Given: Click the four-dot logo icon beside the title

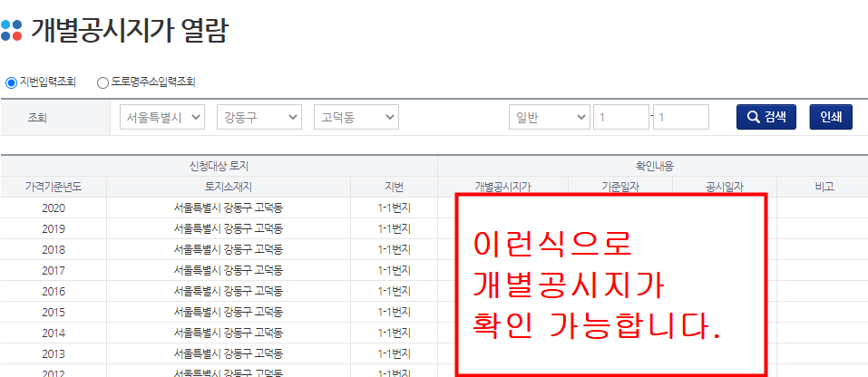Looking at the screenshot, I should click(x=12, y=31).
